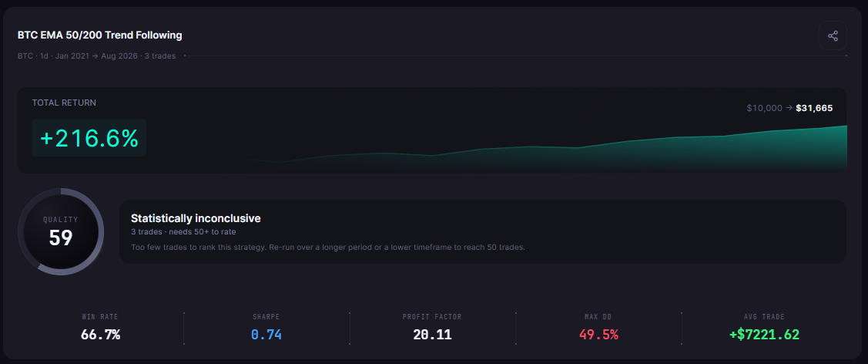Click the Win Rate 66.7% stat

(100, 328)
